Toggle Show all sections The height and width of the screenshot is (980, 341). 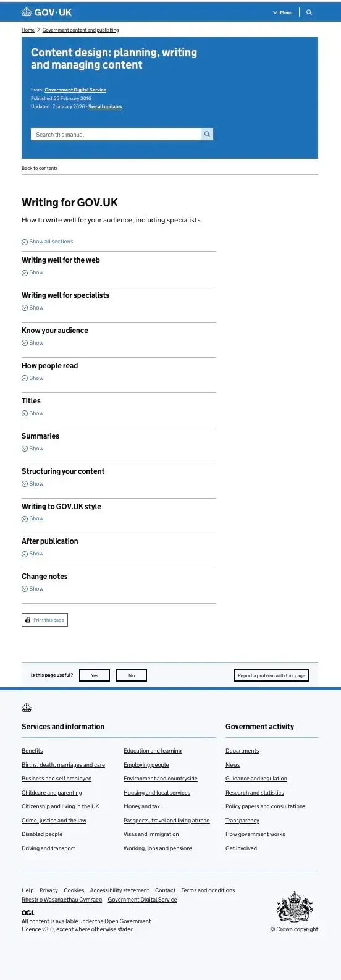[48, 242]
